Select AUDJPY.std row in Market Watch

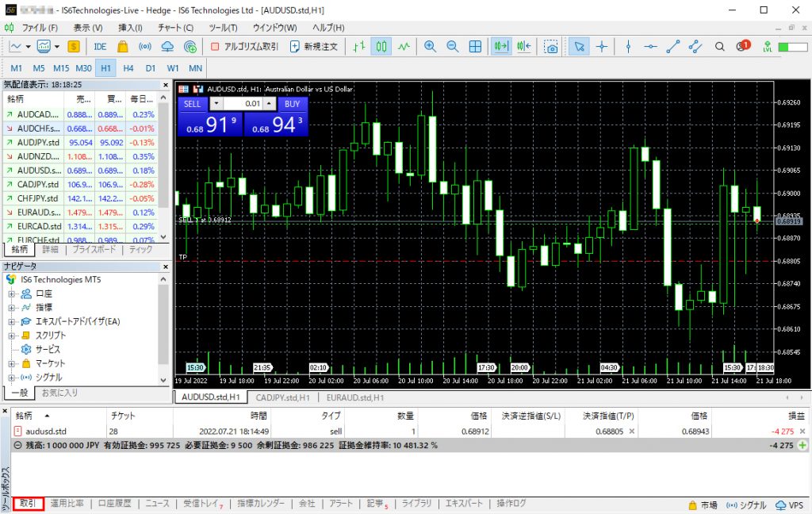(79, 143)
